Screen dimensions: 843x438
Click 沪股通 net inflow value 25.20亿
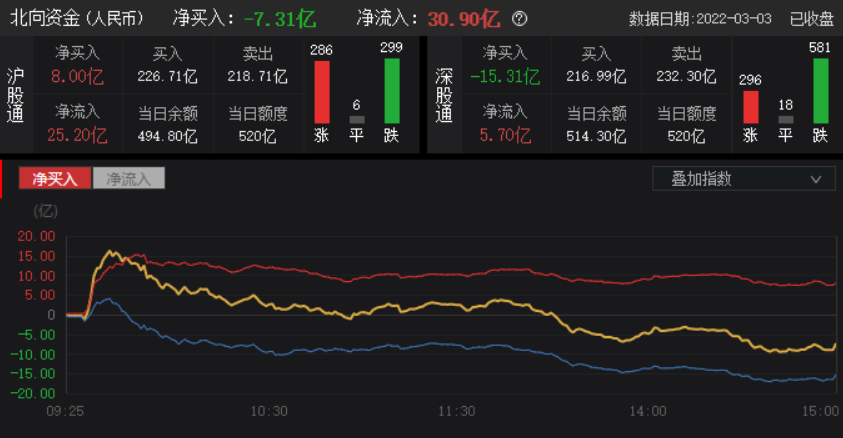tap(77, 135)
